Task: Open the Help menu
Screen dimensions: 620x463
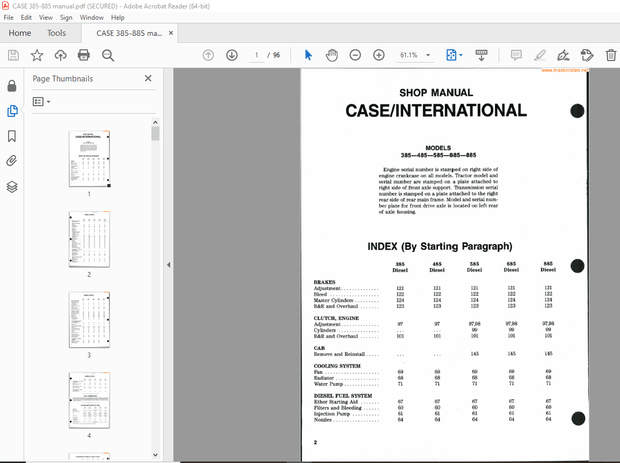Action: (x=117, y=17)
